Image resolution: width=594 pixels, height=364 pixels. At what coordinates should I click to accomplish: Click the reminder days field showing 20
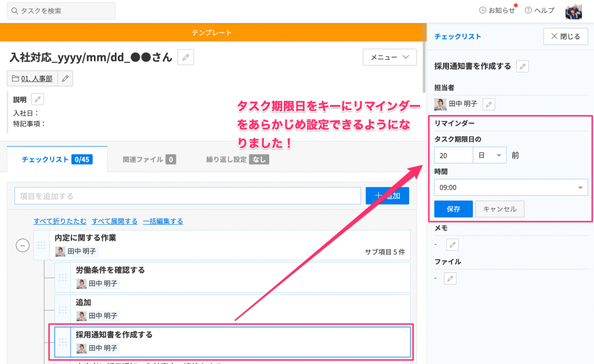tap(454, 155)
